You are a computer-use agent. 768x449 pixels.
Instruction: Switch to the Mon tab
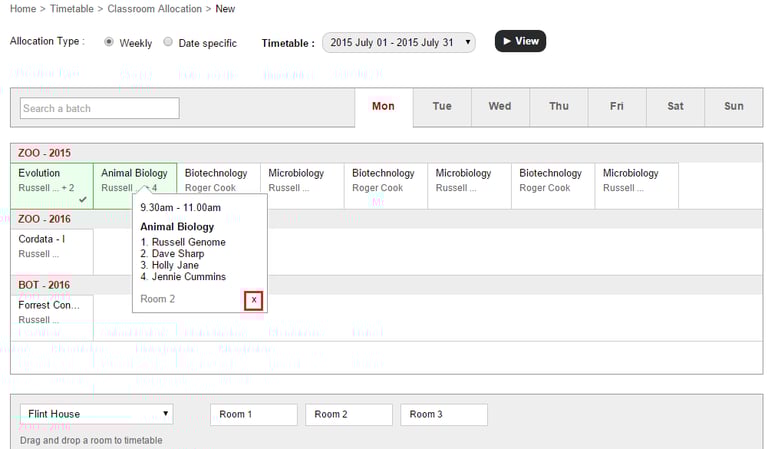384,106
